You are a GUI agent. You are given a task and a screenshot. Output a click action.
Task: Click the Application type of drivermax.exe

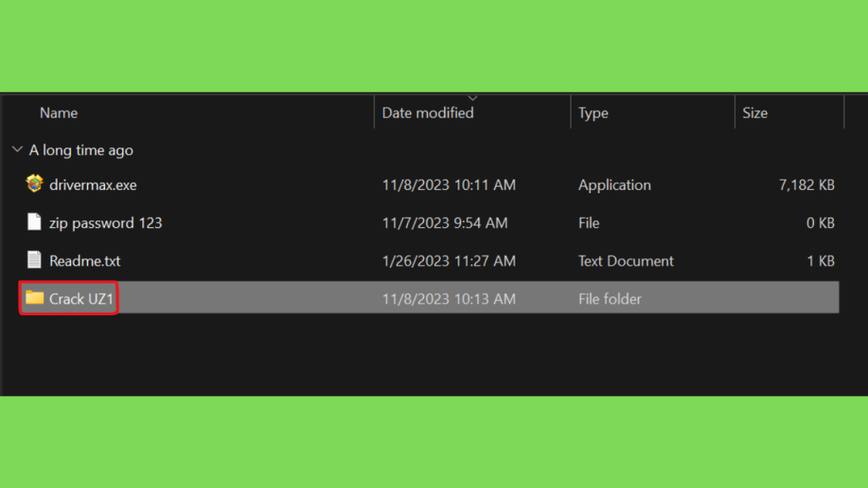(x=615, y=185)
